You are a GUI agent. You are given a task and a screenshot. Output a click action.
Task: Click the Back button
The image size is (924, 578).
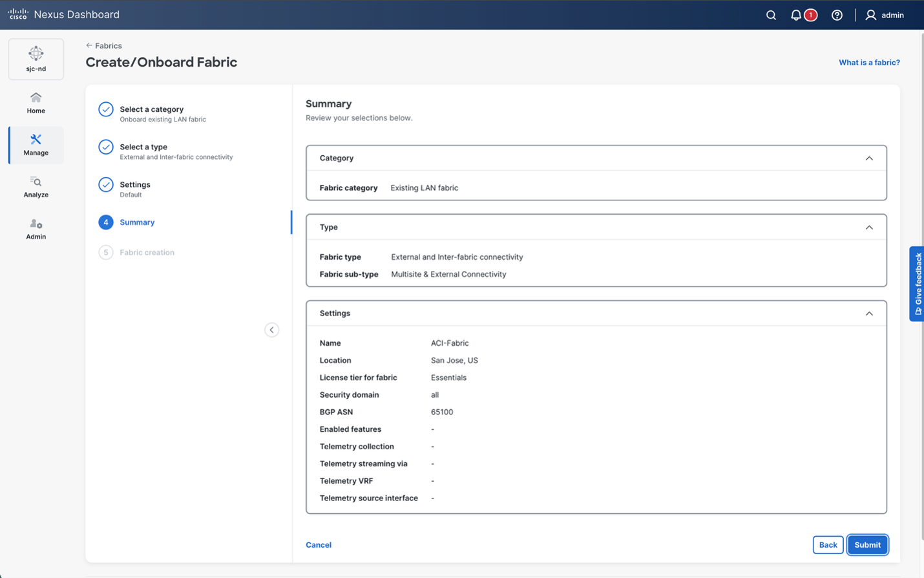click(828, 545)
